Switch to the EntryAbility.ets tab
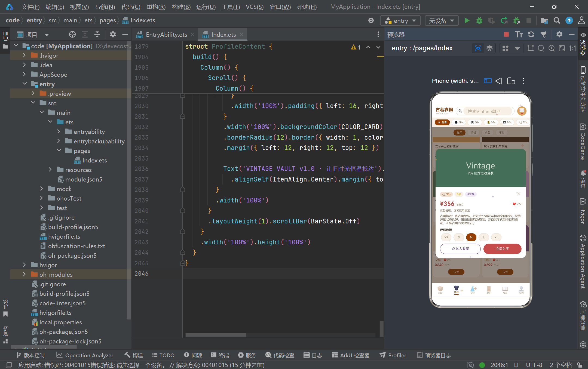This screenshot has height=369, width=588. [166, 35]
